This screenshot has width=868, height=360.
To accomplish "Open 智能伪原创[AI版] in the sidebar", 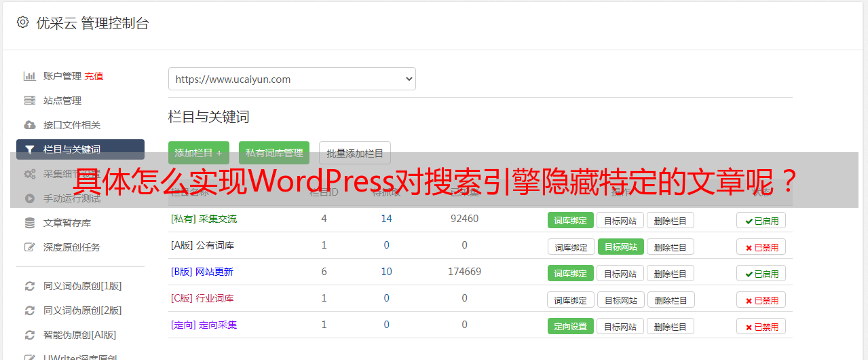I will click(x=80, y=335).
